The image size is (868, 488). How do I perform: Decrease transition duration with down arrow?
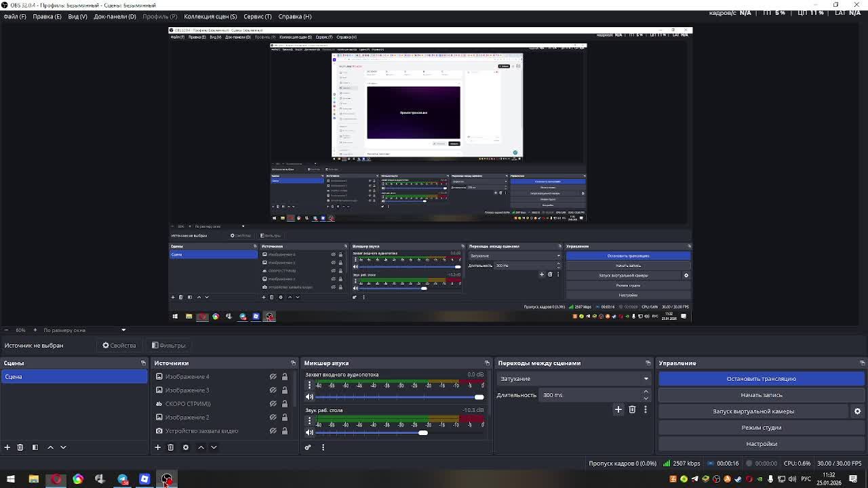tap(646, 399)
